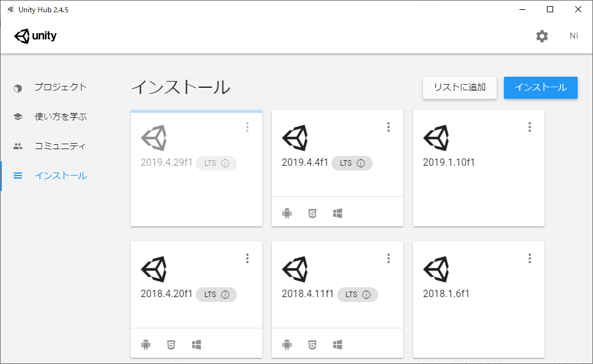Viewport: 593px width, 364px height.
Task: Open the three-dot menu for 2019.1.10f1
Action: click(529, 127)
